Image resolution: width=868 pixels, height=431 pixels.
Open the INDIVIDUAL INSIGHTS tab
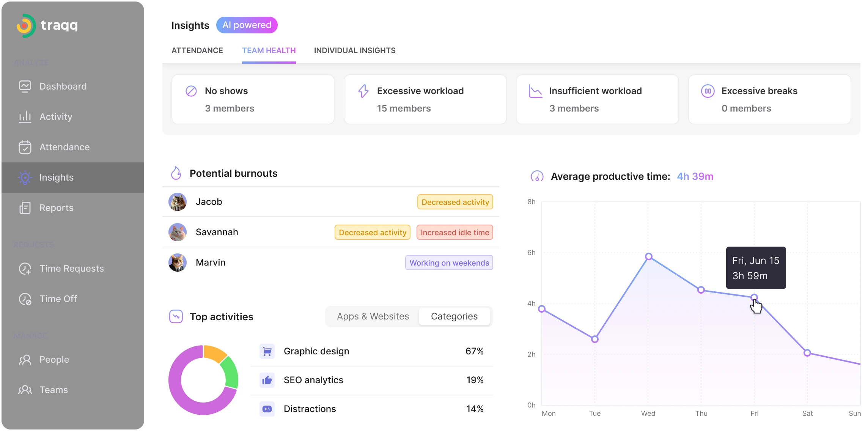354,50
